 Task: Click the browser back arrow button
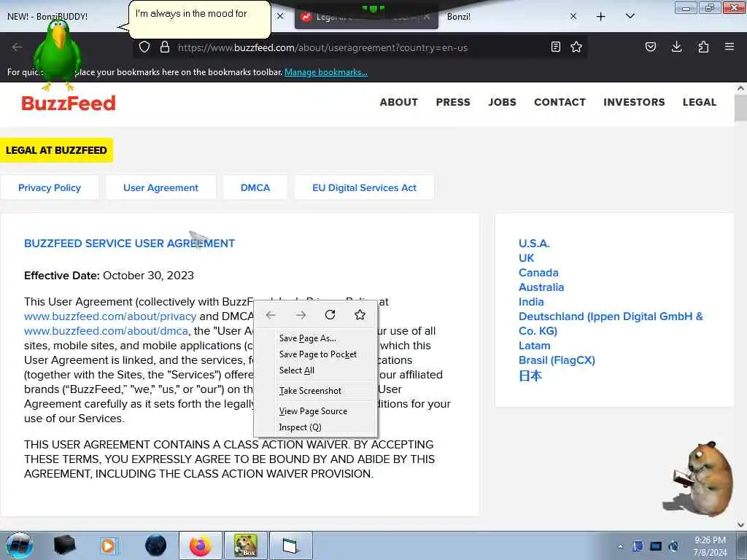[x=18, y=47]
